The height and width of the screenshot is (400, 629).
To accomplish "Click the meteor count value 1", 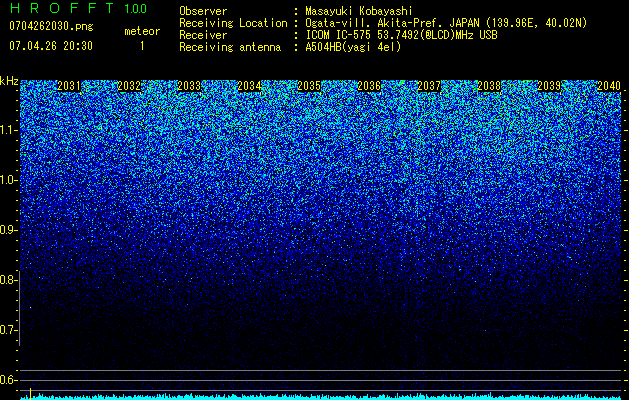I will point(142,46).
